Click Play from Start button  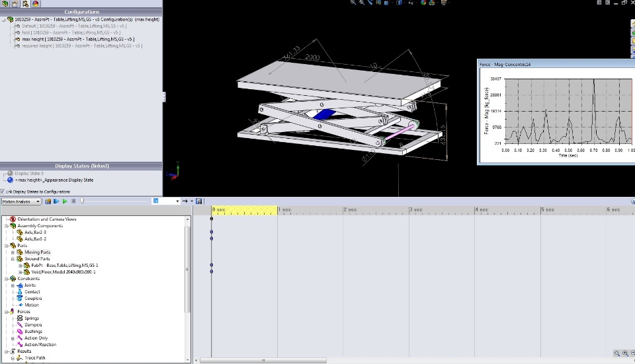56,201
